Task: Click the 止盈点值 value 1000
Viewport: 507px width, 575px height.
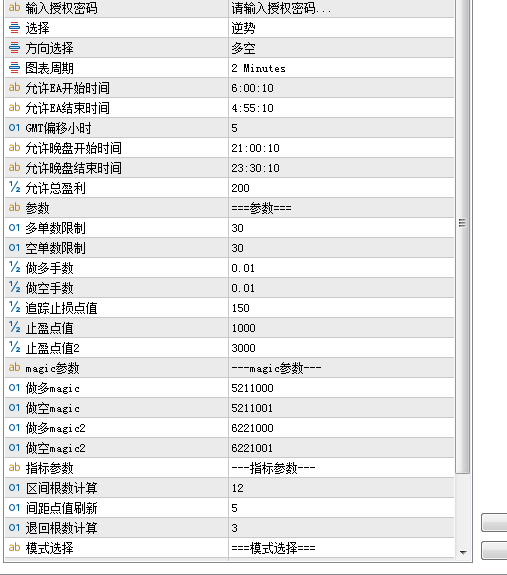Action: click(341, 328)
